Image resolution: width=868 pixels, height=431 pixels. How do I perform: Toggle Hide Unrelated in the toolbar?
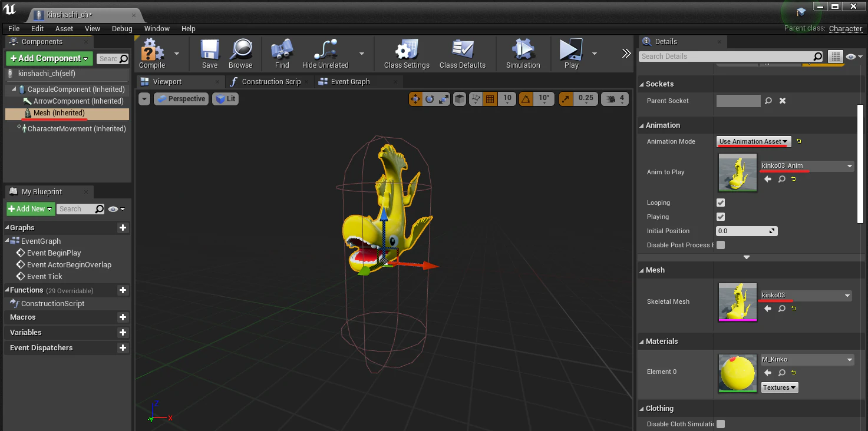325,54
